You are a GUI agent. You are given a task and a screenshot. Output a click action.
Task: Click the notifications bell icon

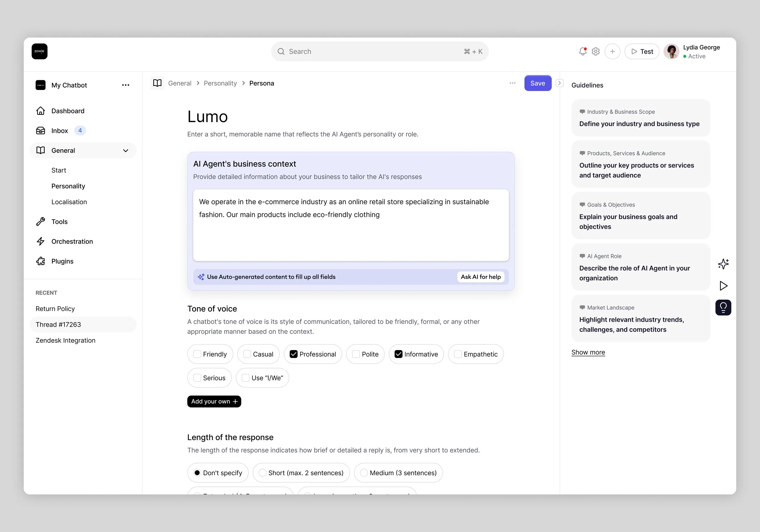point(582,52)
